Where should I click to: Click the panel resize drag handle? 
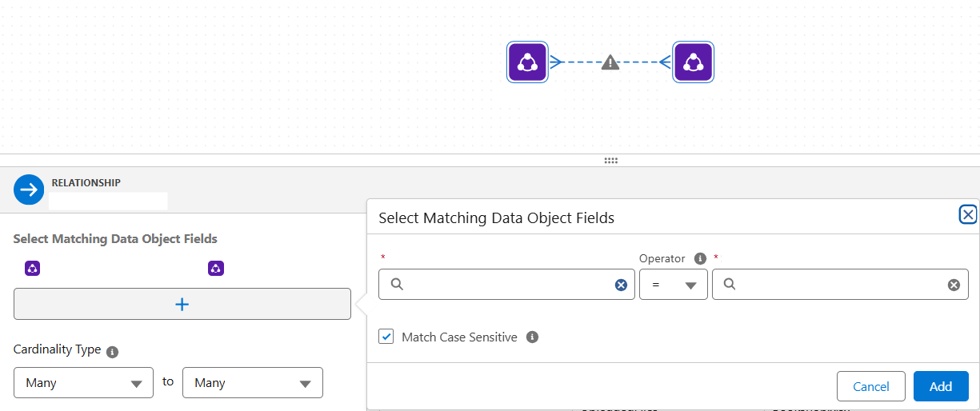pos(610,161)
